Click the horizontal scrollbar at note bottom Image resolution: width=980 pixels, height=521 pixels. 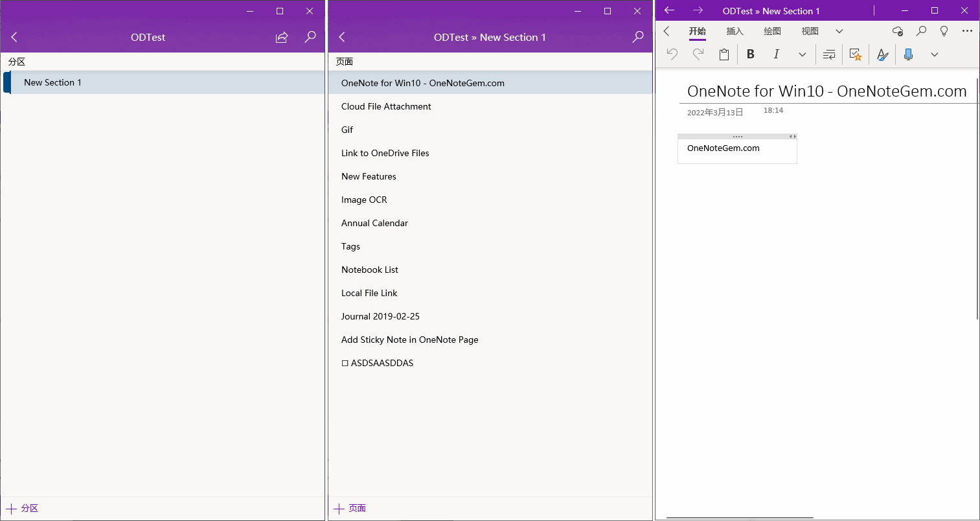pos(740,518)
